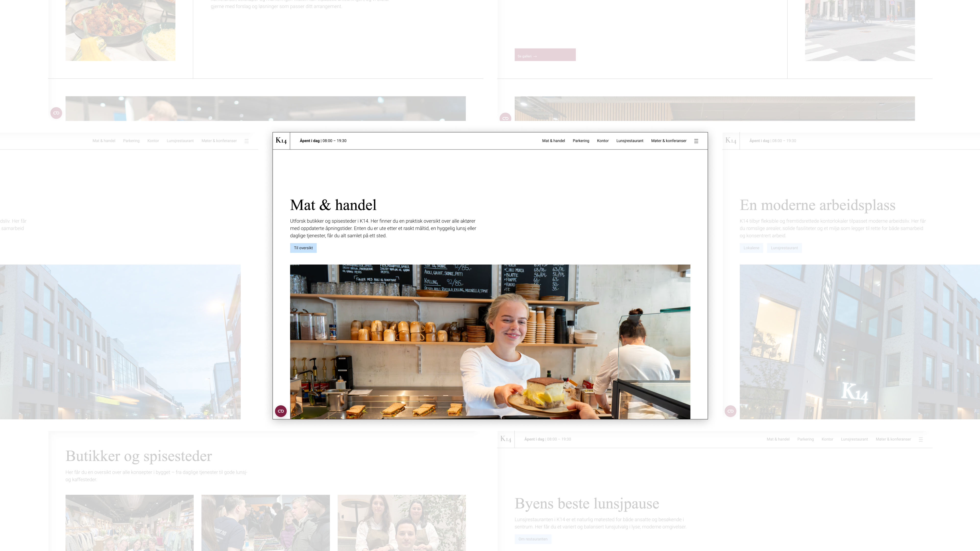Go to Parkering in the focused navigation
Viewport: 980px width, 551px height.
tap(581, 141)
